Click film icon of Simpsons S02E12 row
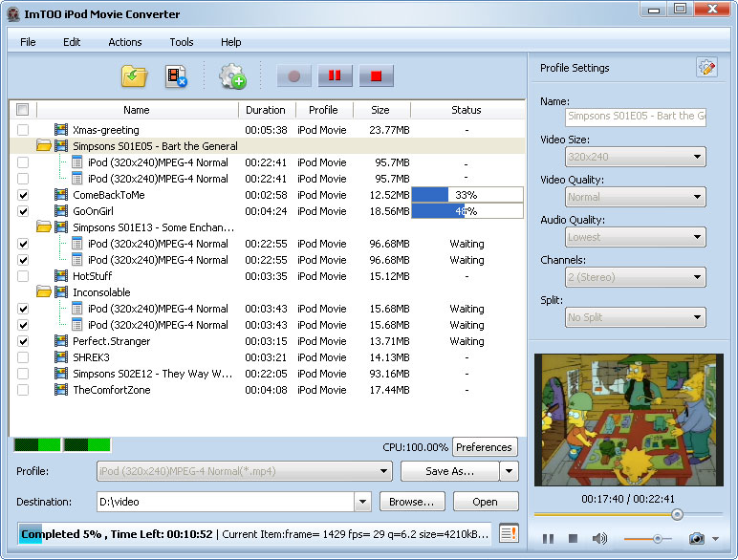 coord(61,374)
